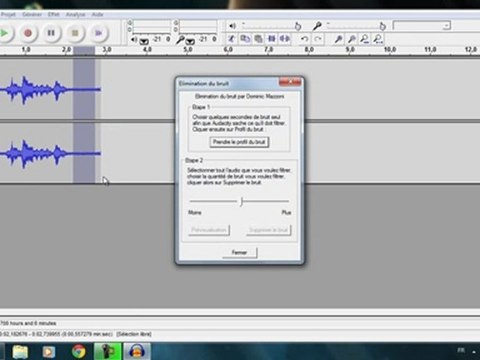Screen dimensions: 480x360
Task: Click the Zoom In magnifier icon
Action: (x=338, y=39)
